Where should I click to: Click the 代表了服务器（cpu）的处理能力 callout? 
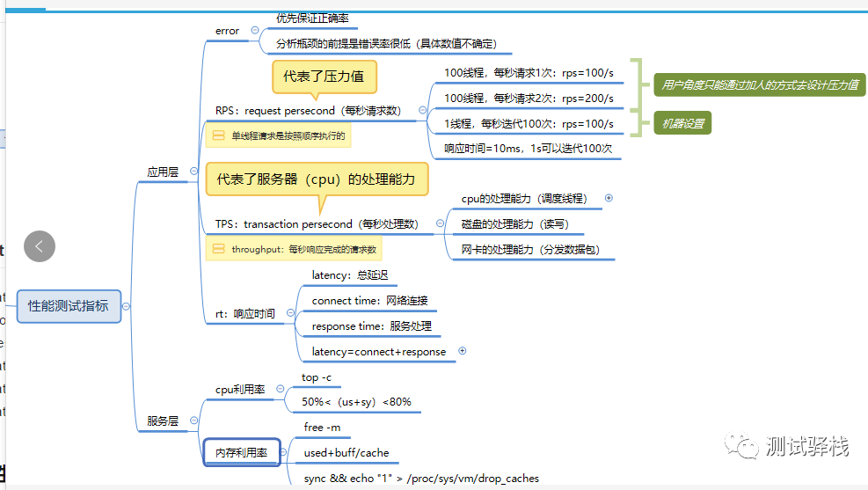point(317,179)
